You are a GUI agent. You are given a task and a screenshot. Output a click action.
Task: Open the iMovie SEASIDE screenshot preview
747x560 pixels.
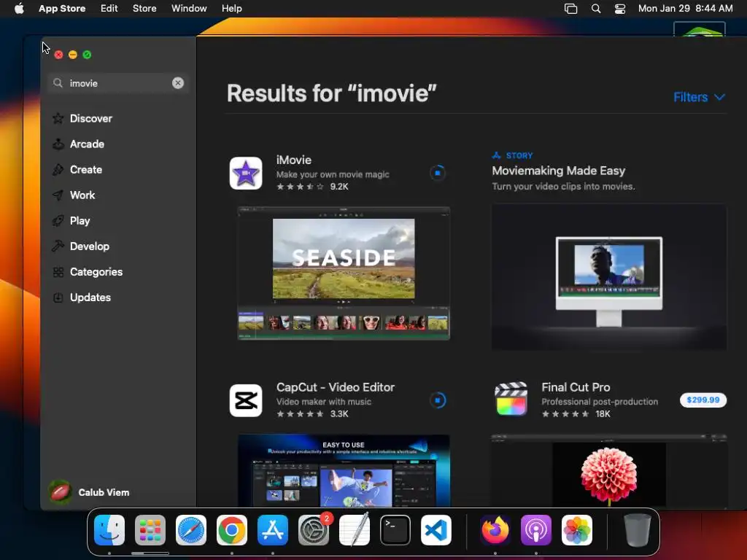click(x=344, y=273)
